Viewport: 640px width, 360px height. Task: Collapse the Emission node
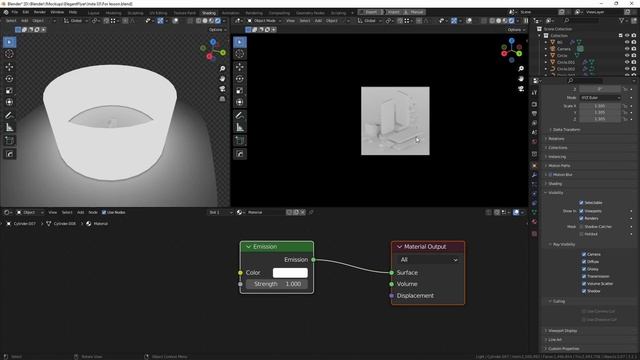click(249, 247)
